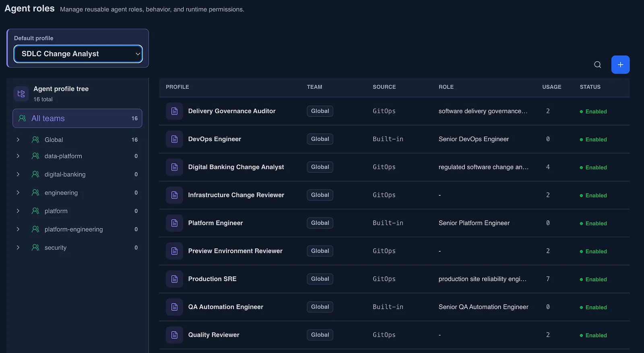Click the document icon for Quality Reviewer
644x353 pixels.
174,335
